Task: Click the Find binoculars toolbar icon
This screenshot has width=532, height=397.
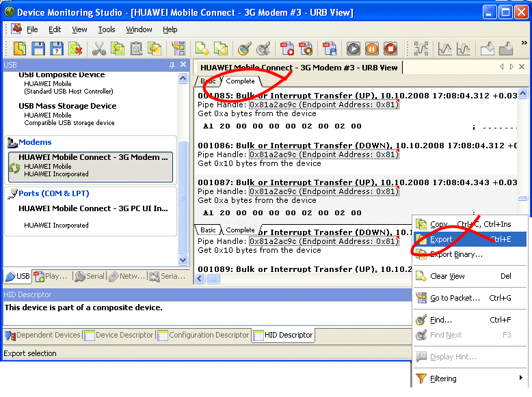Action: coord(245,49)
